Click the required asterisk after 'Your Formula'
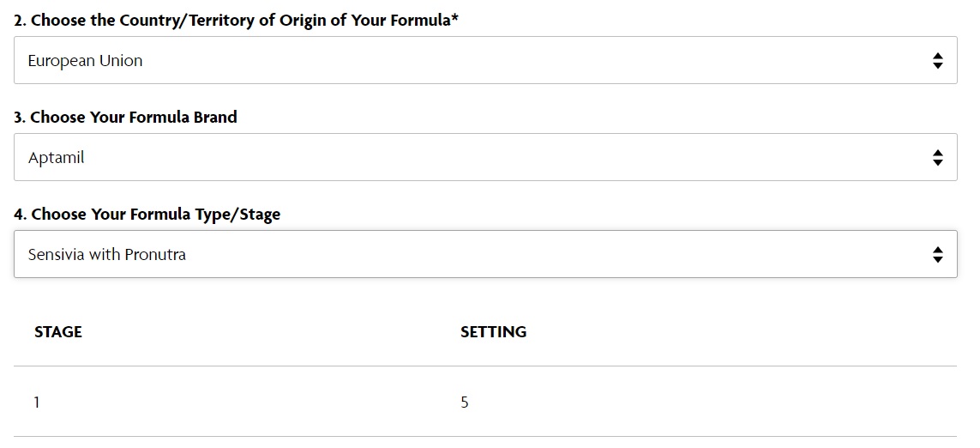Viewport: 980px width, 448px height. pos(454,19)
